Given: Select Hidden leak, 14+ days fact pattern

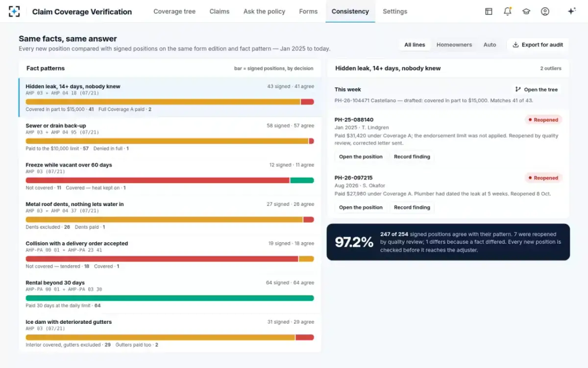Looking at the screenshot, I should point(170,98).
